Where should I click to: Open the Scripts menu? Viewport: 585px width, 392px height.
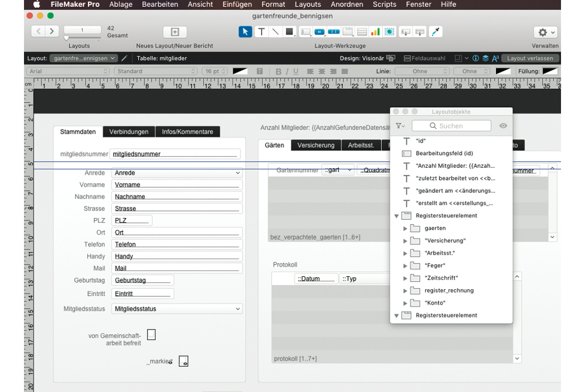(x=384, y=5)
